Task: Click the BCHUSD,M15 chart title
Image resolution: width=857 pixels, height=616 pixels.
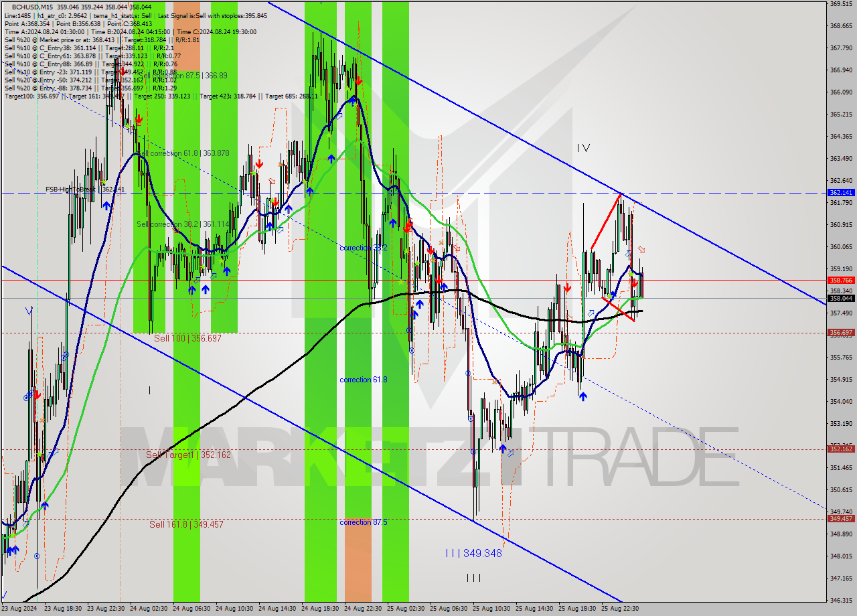Action: (33, 7)
